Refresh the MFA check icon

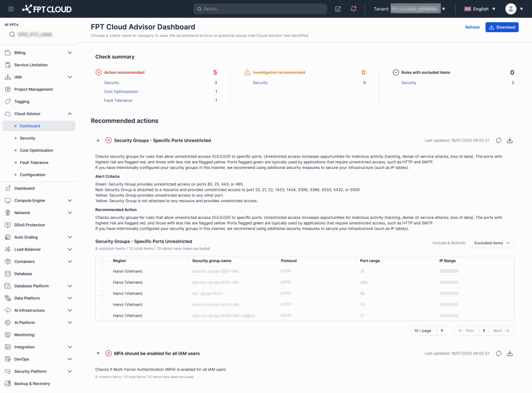pyautogui.click(x=498, y=353)
